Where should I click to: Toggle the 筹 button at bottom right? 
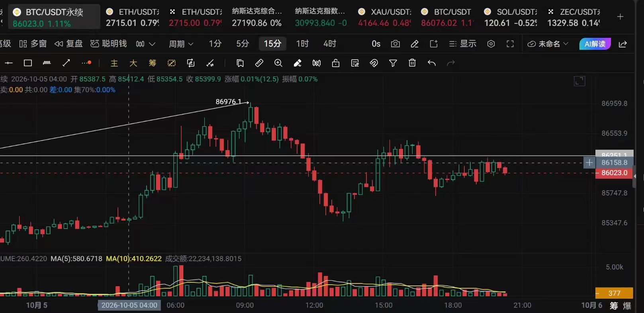(614, 305)
